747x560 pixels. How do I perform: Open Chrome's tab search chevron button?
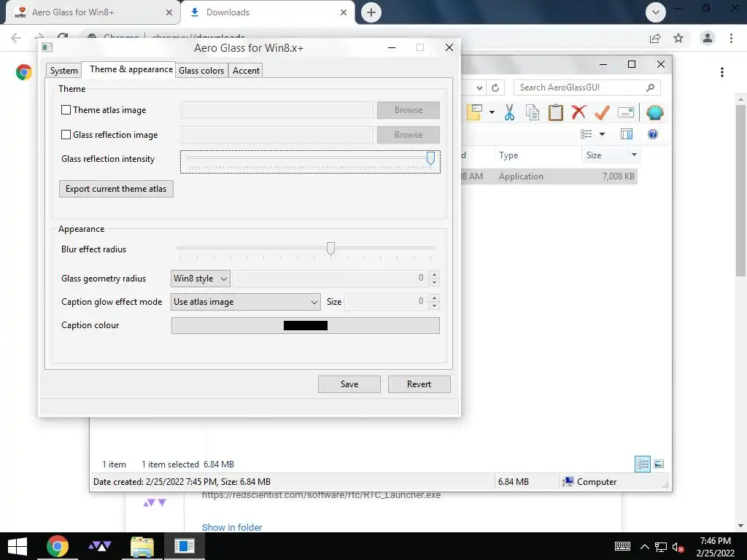coord(656,12)
